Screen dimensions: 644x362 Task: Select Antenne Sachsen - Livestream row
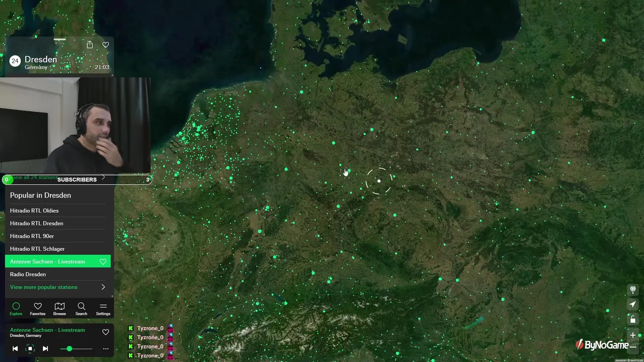[x=58, y=261]
